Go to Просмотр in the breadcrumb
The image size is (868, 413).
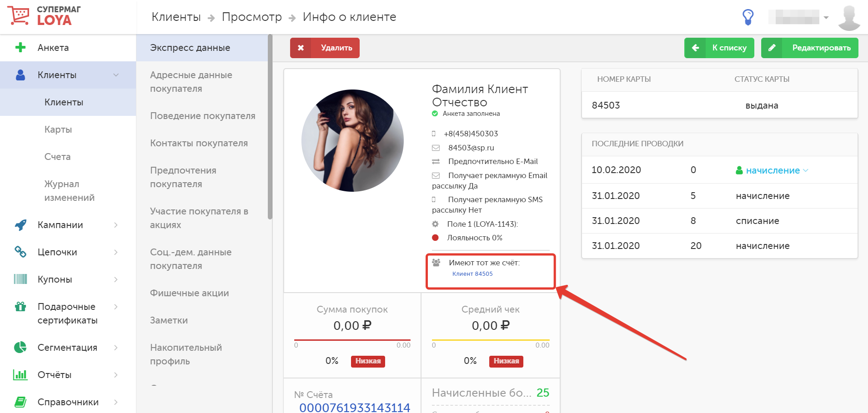coord(252,17)
